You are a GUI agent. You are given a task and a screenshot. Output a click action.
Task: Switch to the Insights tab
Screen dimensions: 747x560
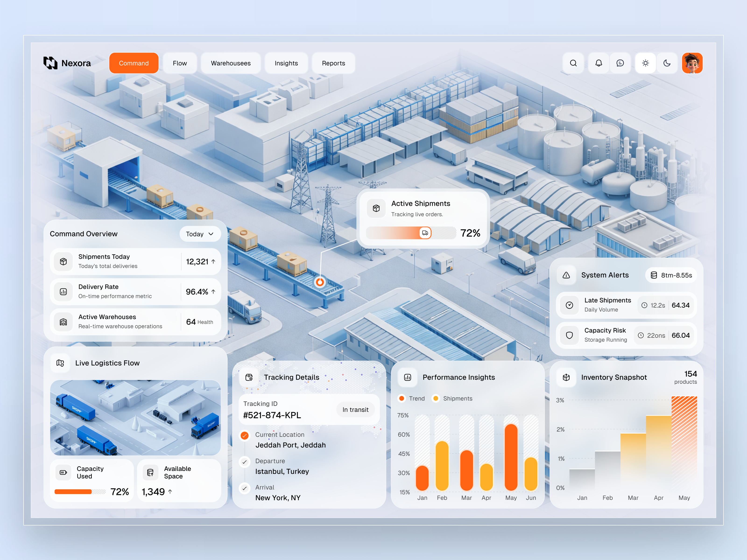286,63
